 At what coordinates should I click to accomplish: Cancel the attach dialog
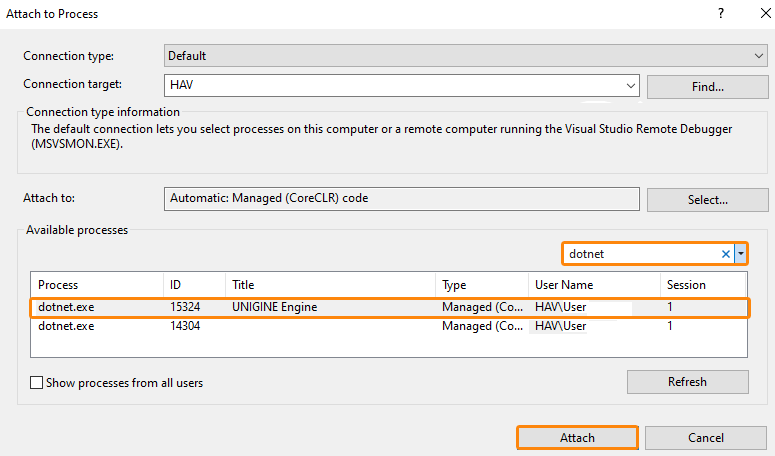point(706,438)
